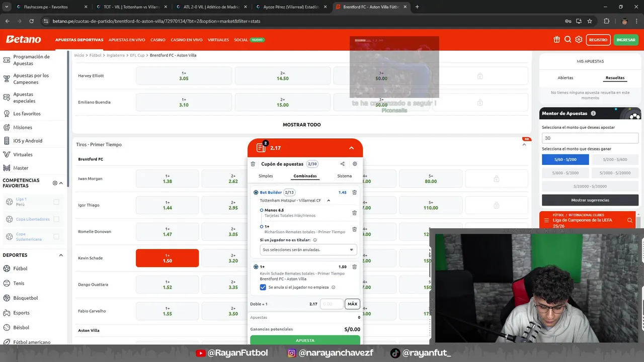The image size is (644, 362).
Task: Open bet slip settings gear
Action: tap(355, 164)
